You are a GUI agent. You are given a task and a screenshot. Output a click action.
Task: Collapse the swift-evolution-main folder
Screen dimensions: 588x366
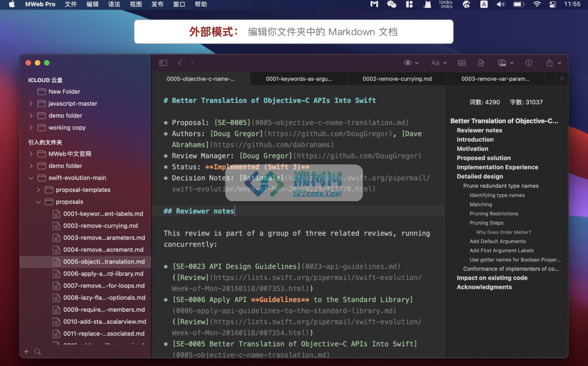(31, 178)
